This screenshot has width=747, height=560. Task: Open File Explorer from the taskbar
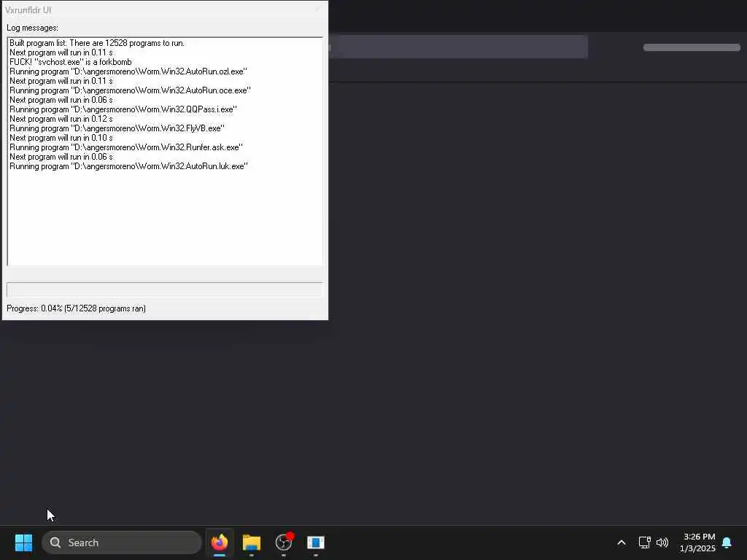pos(252,542)
